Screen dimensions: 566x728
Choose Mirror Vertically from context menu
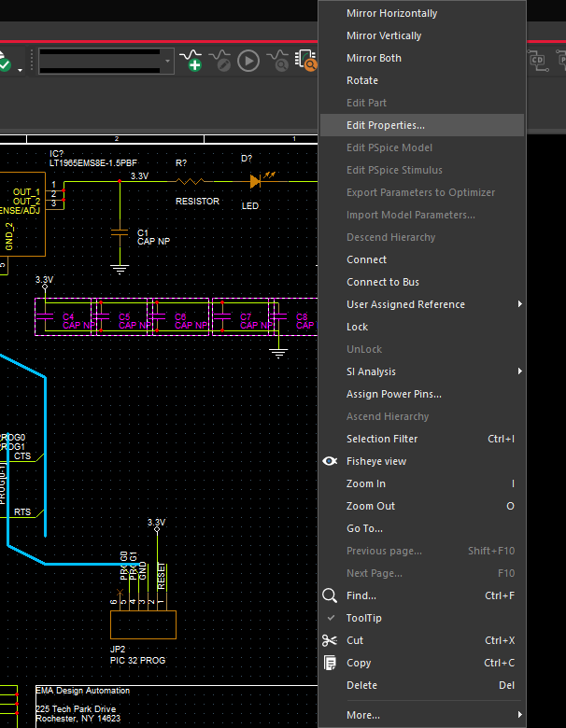[x=422, y=35]
